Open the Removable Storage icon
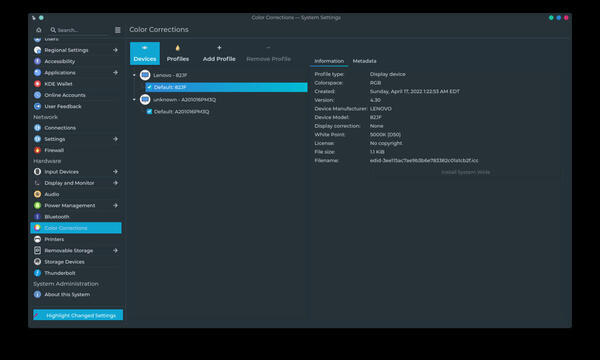The image size is (600, 360). [38, 251]
